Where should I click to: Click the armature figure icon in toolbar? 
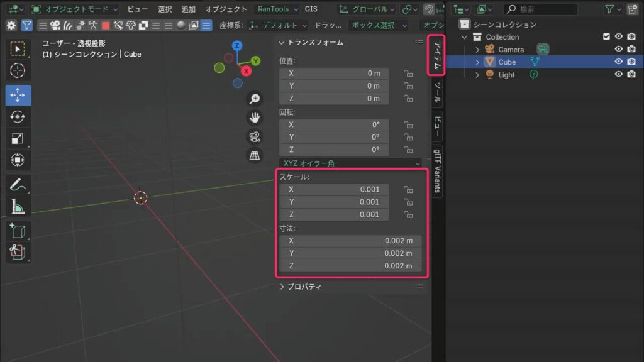pos(93,25)
